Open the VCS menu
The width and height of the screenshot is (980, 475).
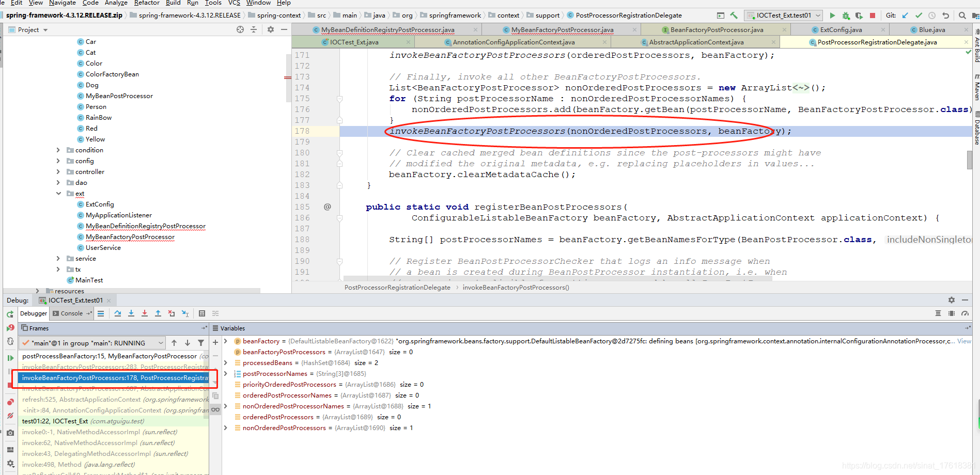(x=234, y=3)
